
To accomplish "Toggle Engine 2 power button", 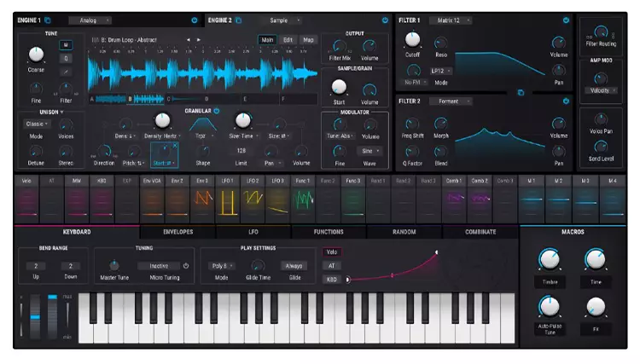I will point(385,20).
